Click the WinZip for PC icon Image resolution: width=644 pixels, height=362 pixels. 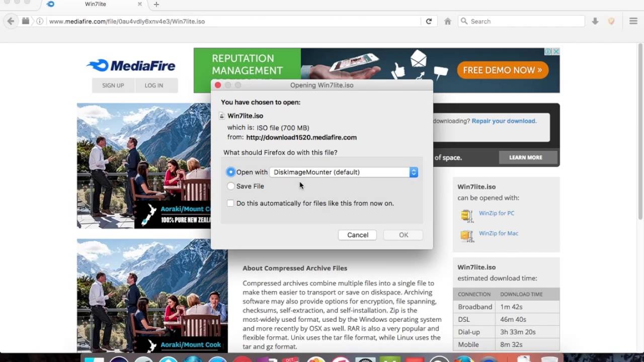[x=467, y=216]
